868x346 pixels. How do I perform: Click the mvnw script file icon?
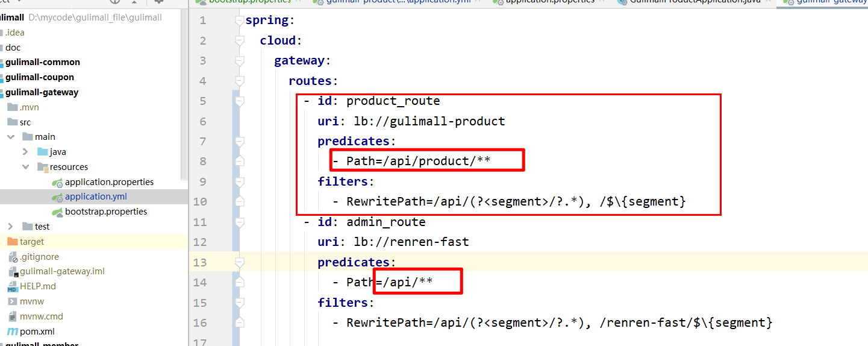tap(13, 301)
